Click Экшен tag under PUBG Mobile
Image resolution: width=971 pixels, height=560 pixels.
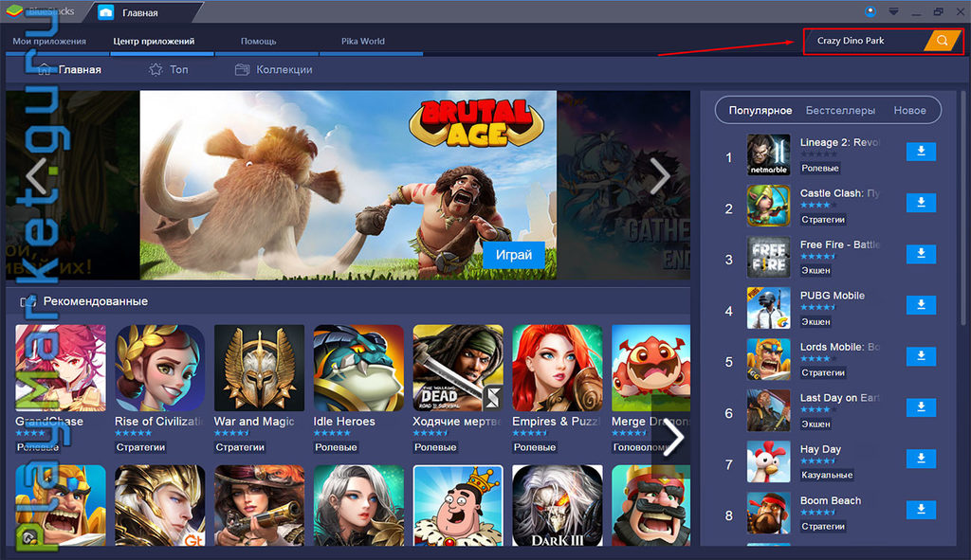click(x=815, y=322)
